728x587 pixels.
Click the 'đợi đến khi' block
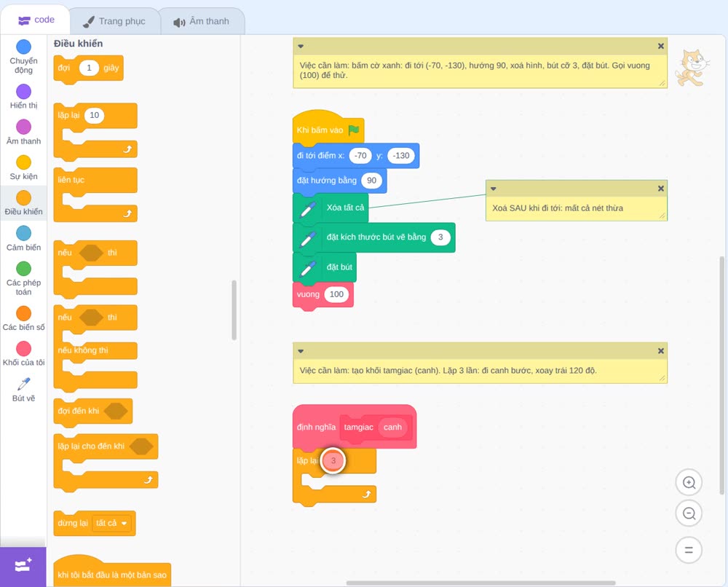[93, 411]
